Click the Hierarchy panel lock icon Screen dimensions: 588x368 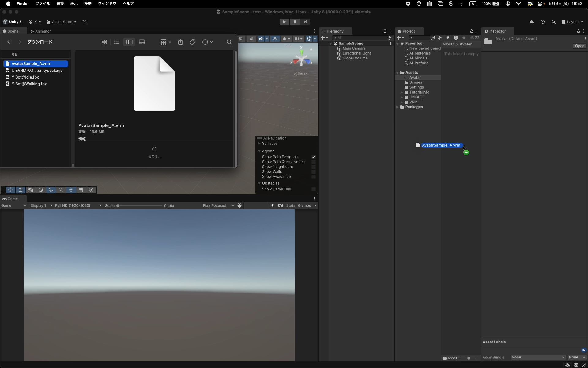pos(385,31)
